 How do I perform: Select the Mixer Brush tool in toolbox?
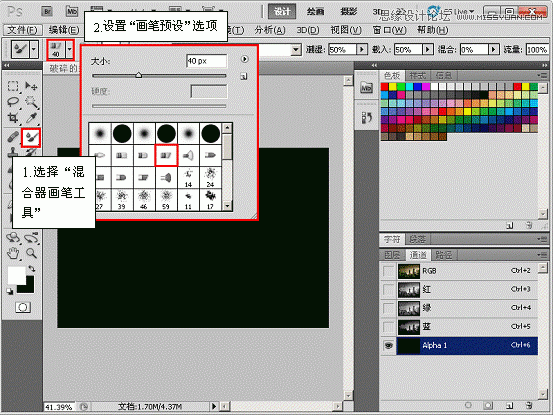pyautogui.click(x=31, y=137)
